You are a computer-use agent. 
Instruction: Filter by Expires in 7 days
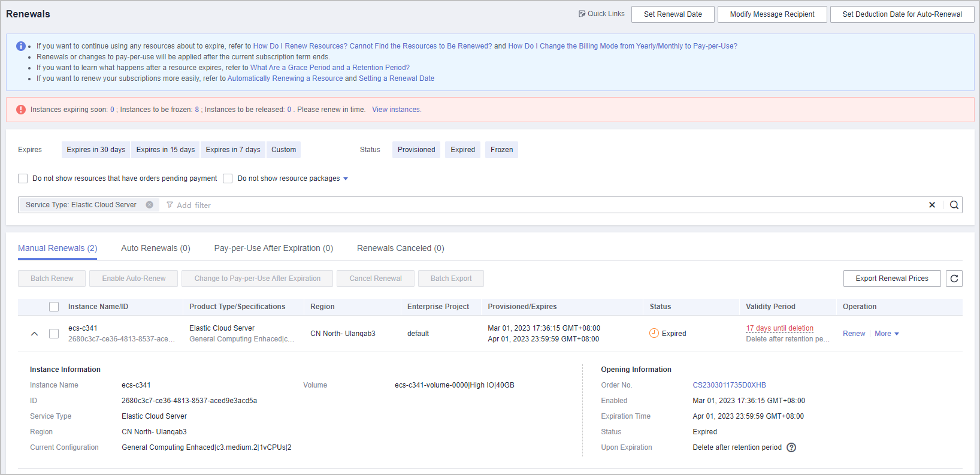pos(233,150)
